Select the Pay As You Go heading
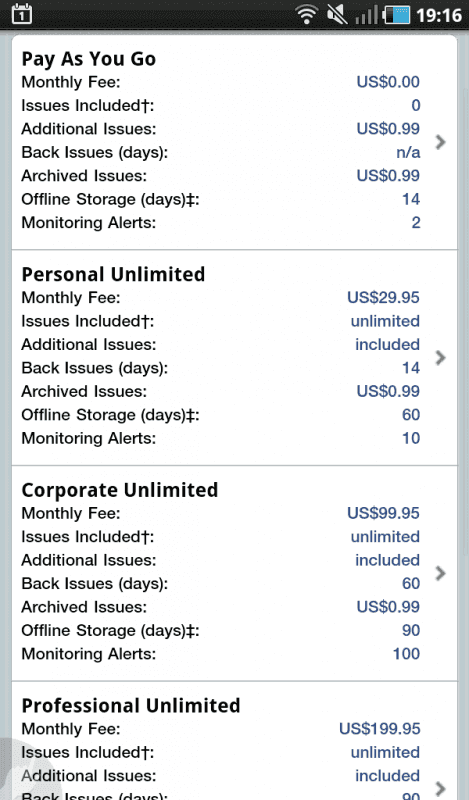The image size is (469, 800). tap(89, 60)
